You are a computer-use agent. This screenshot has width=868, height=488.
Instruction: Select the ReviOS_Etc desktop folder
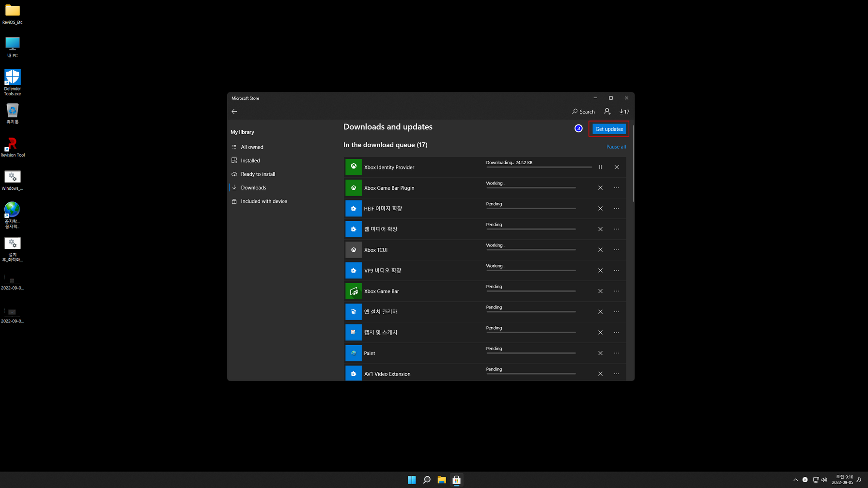(x=13, y=14)
